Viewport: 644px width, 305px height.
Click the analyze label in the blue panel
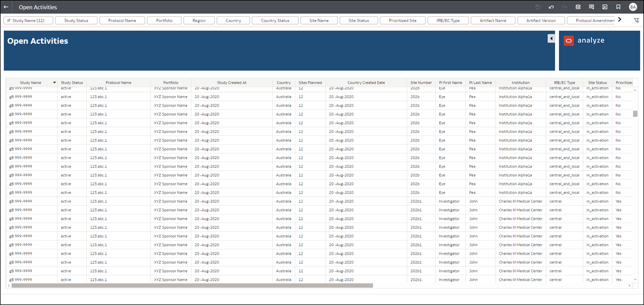[x=591, y=40]
